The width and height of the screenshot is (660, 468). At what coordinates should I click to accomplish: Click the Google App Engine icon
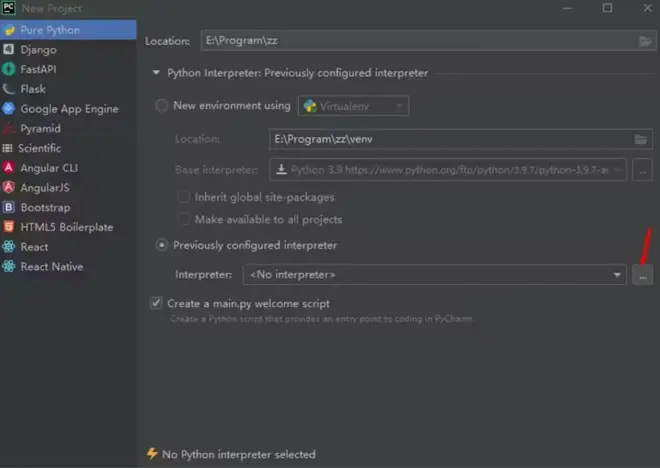pyautogui.click(x=8, y=109)
